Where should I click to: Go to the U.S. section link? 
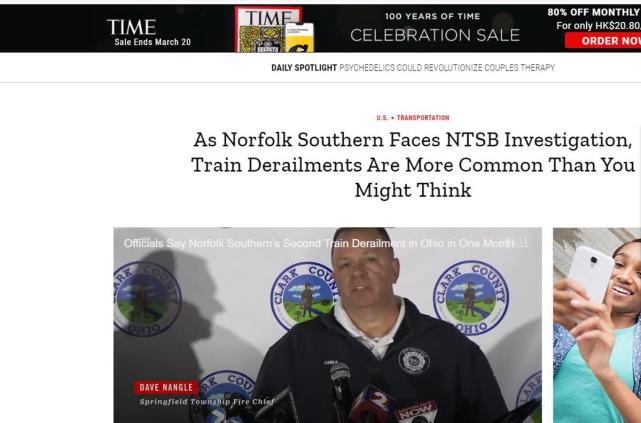coord(382,118)
